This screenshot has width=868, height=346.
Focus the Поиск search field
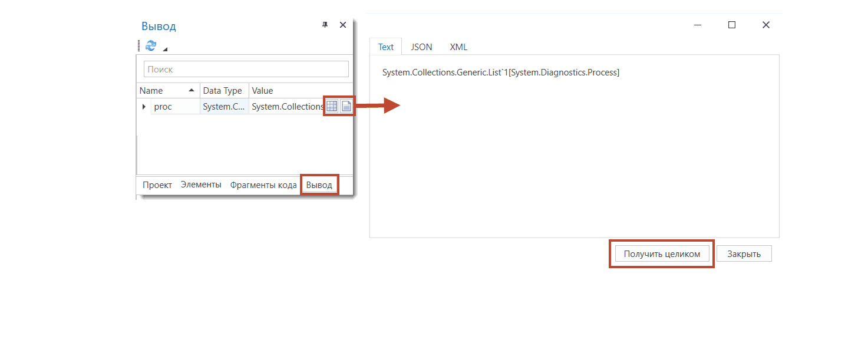[246, 70]
